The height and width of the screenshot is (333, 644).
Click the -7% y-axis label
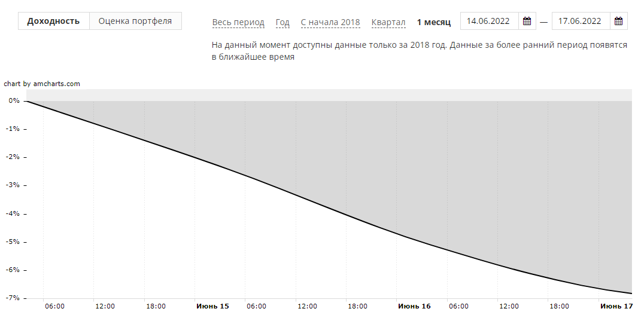click(13, 298)
